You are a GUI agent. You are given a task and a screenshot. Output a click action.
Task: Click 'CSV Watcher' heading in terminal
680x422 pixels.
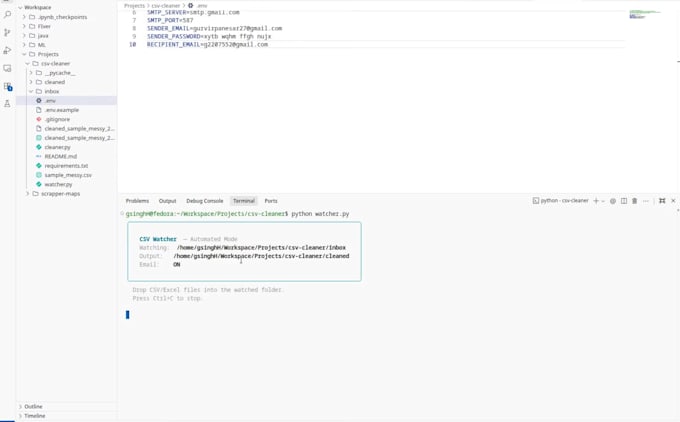(158, 239)
